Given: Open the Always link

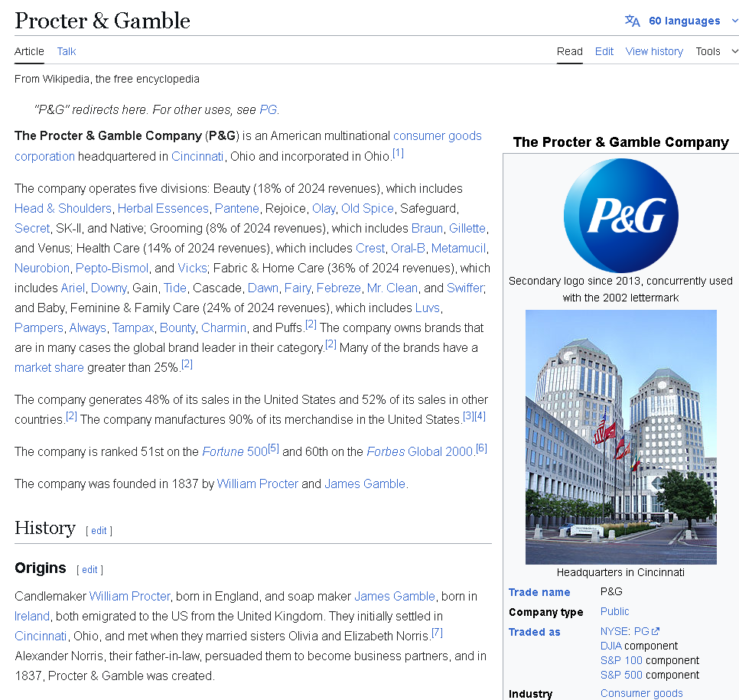Looking at the screenshot, I should [x=88, y=327].
